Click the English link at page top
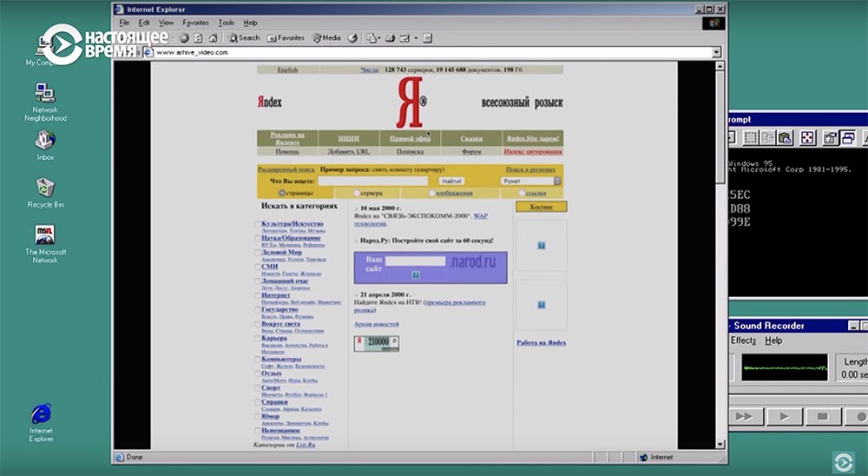This screenshot has height=476, width=868. tap(287, 69)
